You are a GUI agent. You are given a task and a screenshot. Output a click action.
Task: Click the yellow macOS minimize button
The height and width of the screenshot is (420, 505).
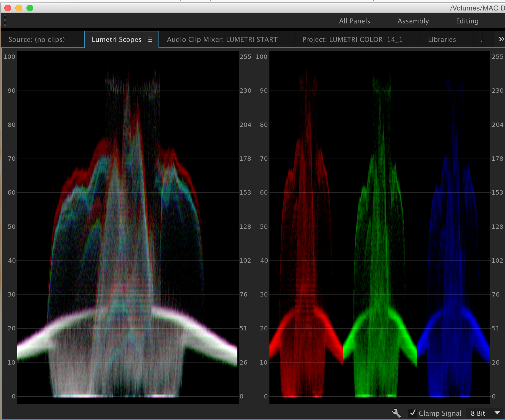19,8
